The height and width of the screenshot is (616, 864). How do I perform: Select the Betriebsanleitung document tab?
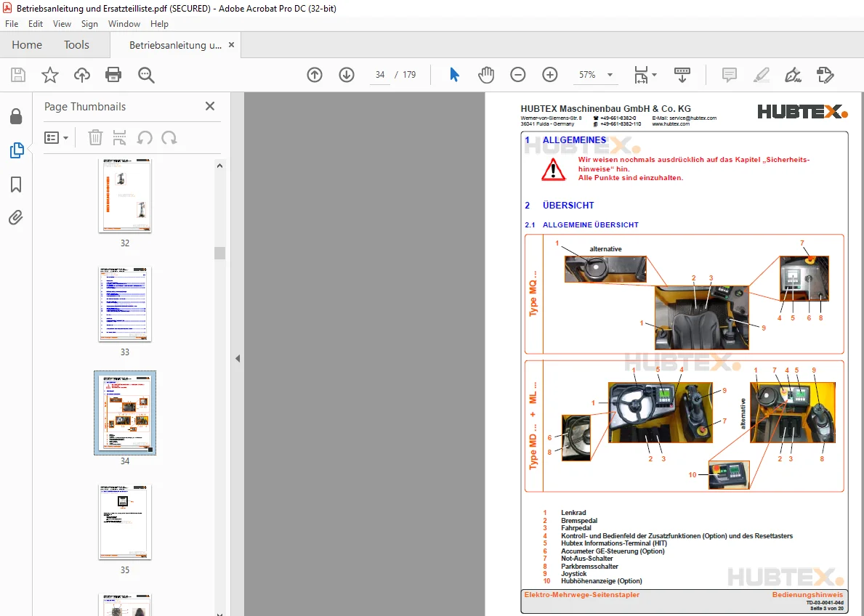(x=175, y=45)
